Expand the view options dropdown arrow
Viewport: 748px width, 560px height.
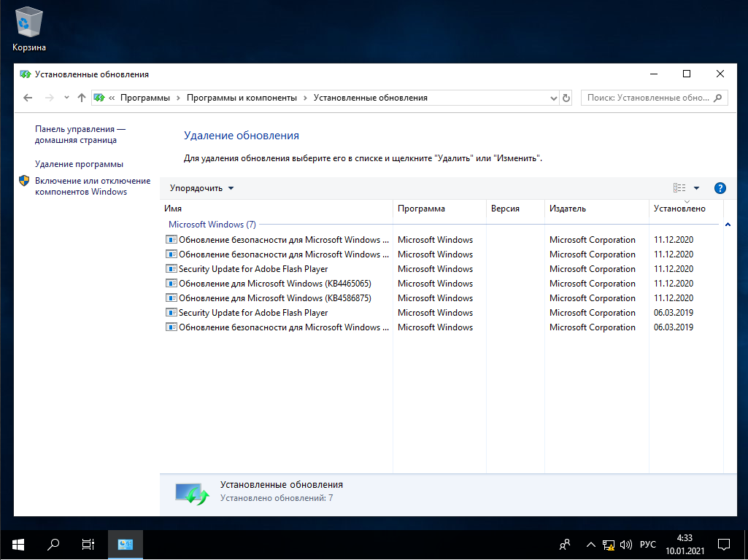pyautogui.click(x=696, y=188)
